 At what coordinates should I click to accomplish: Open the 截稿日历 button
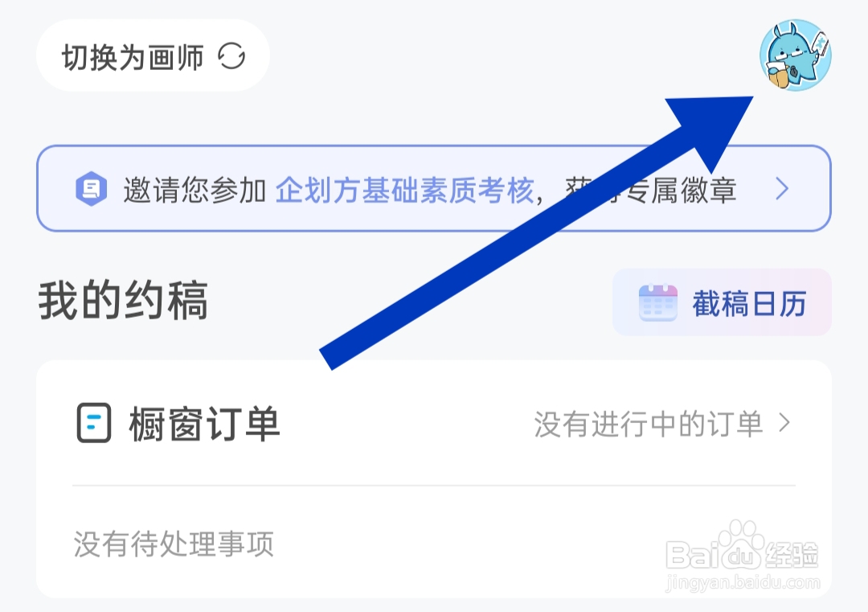pyautogui.click(x=722, y=302)
